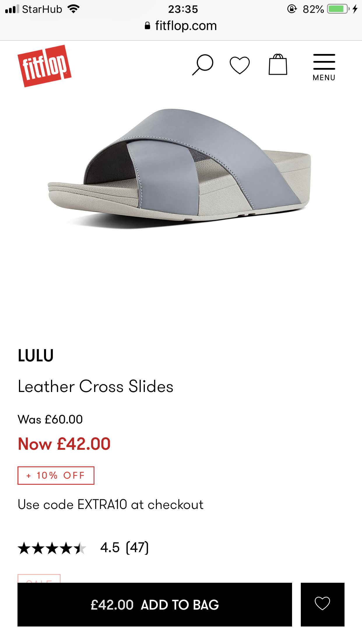Tap the lock icon in address bar
The height and width of the screenshot is (644, 362).
[x=147, y=26]
